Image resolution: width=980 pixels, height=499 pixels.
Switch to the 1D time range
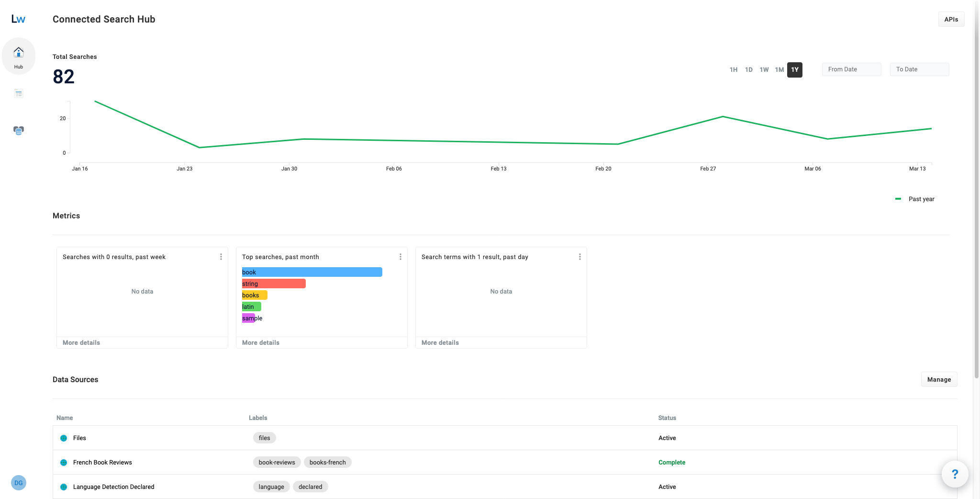coord(749,70)
